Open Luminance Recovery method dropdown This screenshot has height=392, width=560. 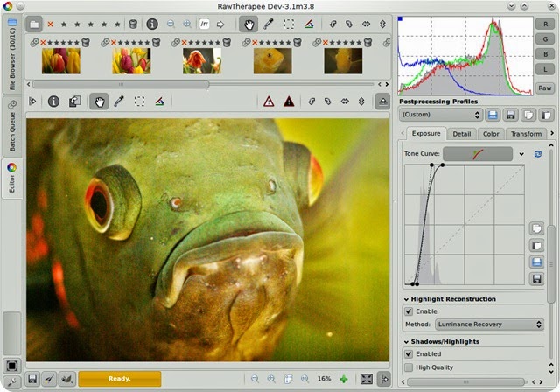click(x=489, y=325)
